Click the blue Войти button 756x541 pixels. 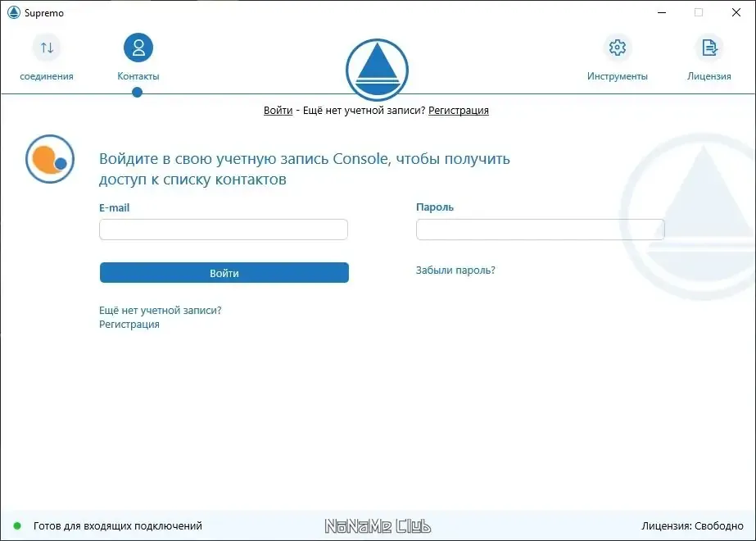pyautogui.click(x=224, y=273)
